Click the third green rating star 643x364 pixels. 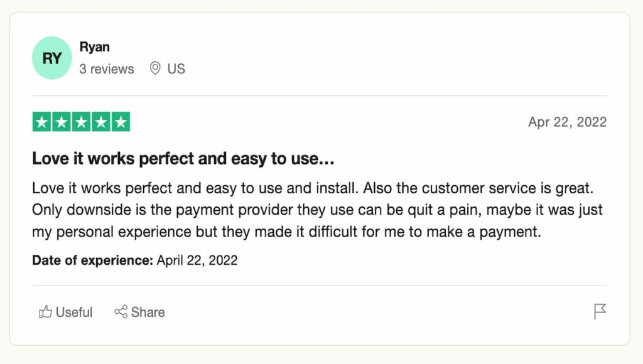(81, 122)
